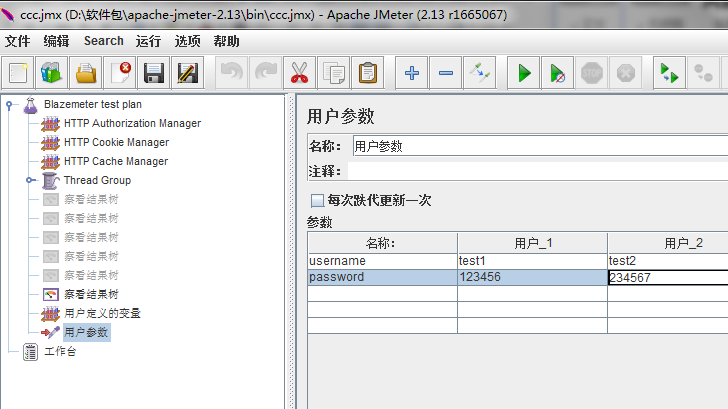Click the 工作台 workbench clipboard icon
The image size is (728, 409).
click(x=31, y=352)
